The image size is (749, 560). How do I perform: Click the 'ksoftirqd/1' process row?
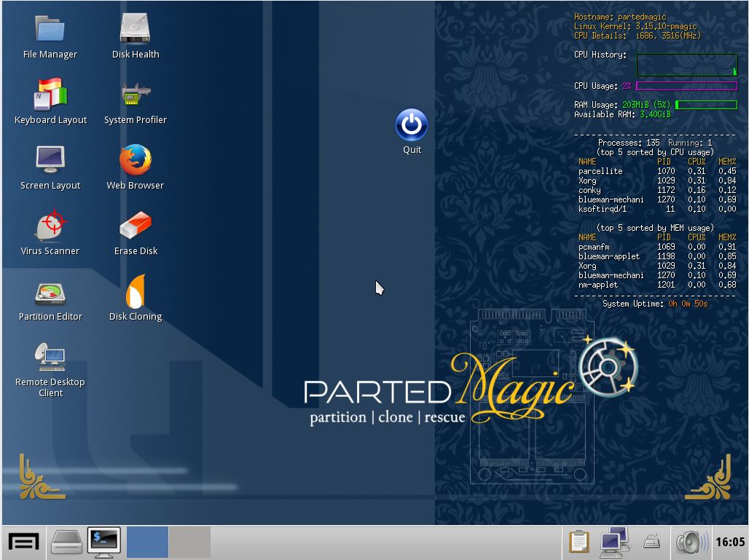(x=657, y=209)
